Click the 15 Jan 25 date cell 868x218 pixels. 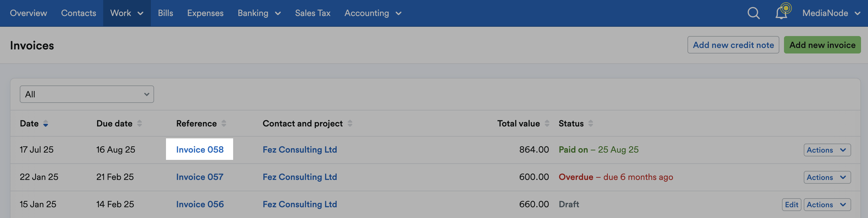(x=38, y=204)
